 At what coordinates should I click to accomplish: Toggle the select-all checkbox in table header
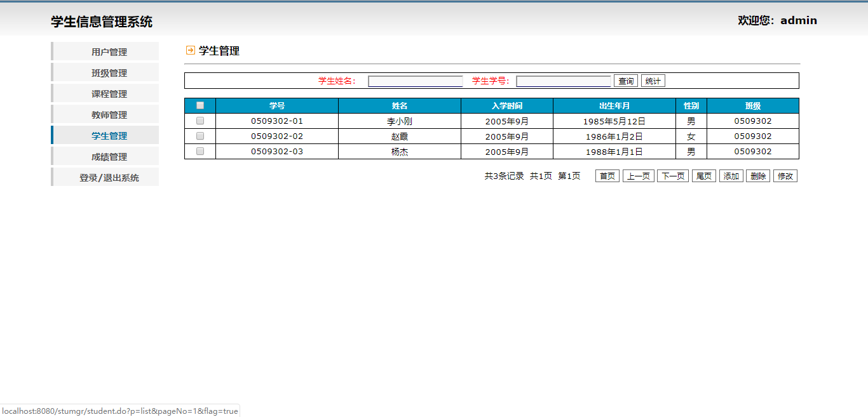point(200,105)
